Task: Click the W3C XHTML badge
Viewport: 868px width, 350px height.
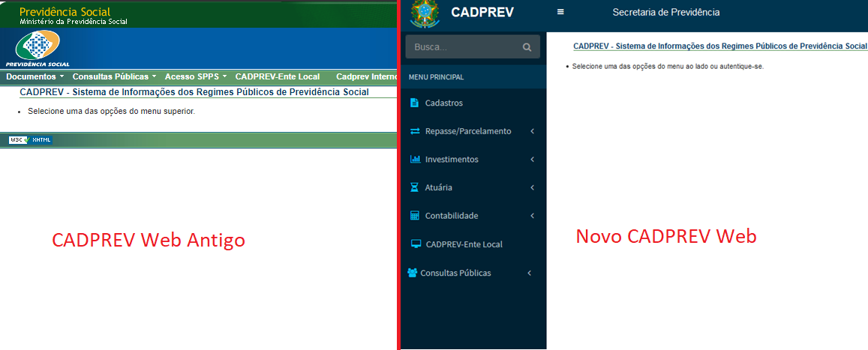Action: 31,140
